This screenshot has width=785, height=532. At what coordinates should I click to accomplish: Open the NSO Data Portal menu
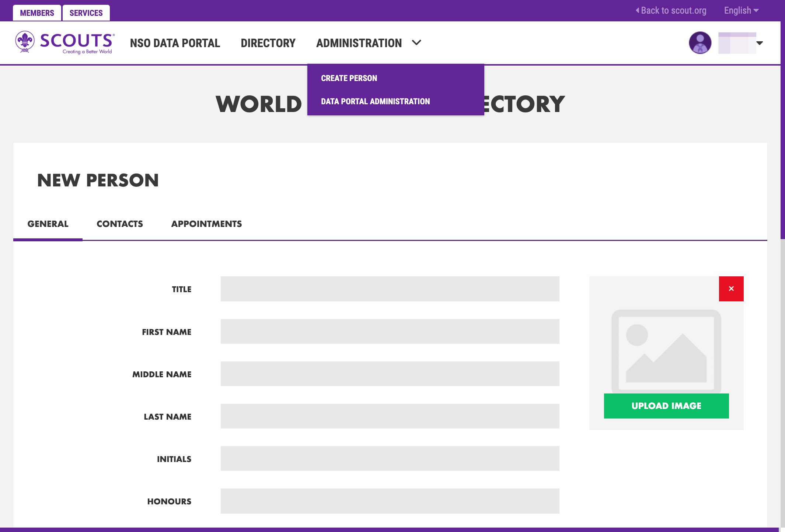click(x=175, y=43)
